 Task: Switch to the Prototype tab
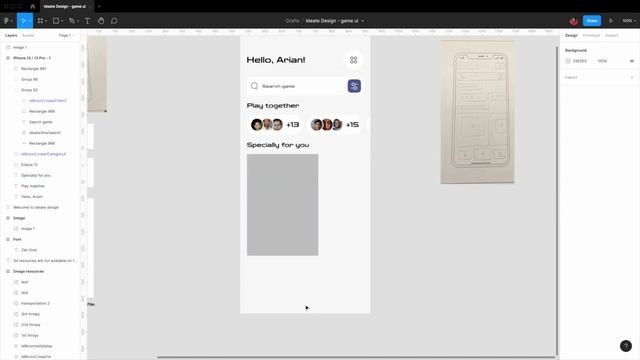click(591, 36)
